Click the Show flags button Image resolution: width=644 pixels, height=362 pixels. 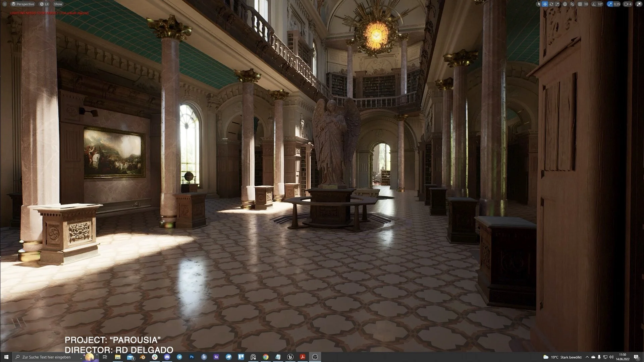coord(58,4)
